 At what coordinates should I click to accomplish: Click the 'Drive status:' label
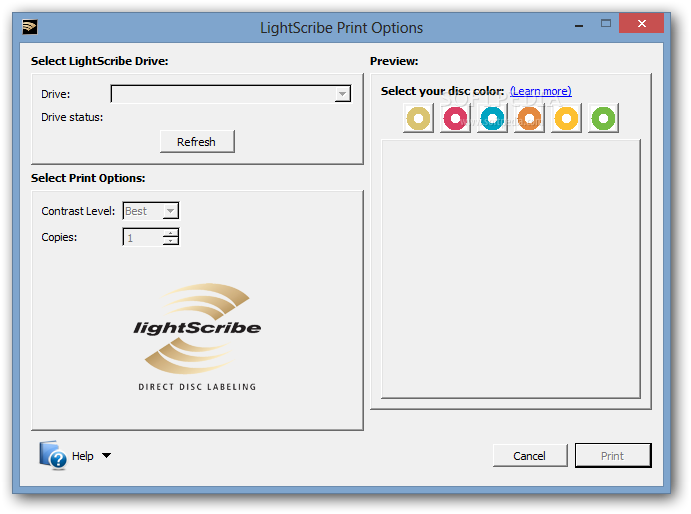(72, 117)
